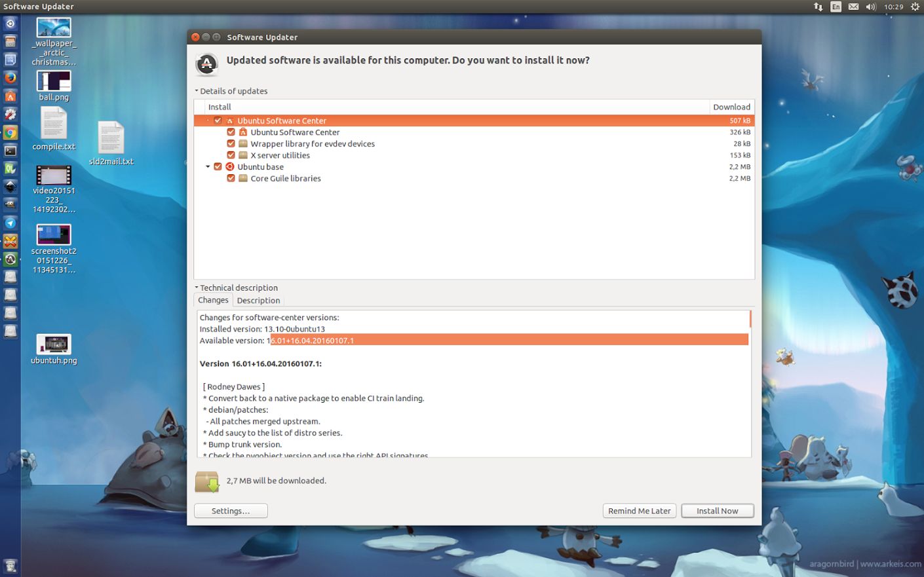Uncheck Wrapper library for evdev devices

coord(231,143)
